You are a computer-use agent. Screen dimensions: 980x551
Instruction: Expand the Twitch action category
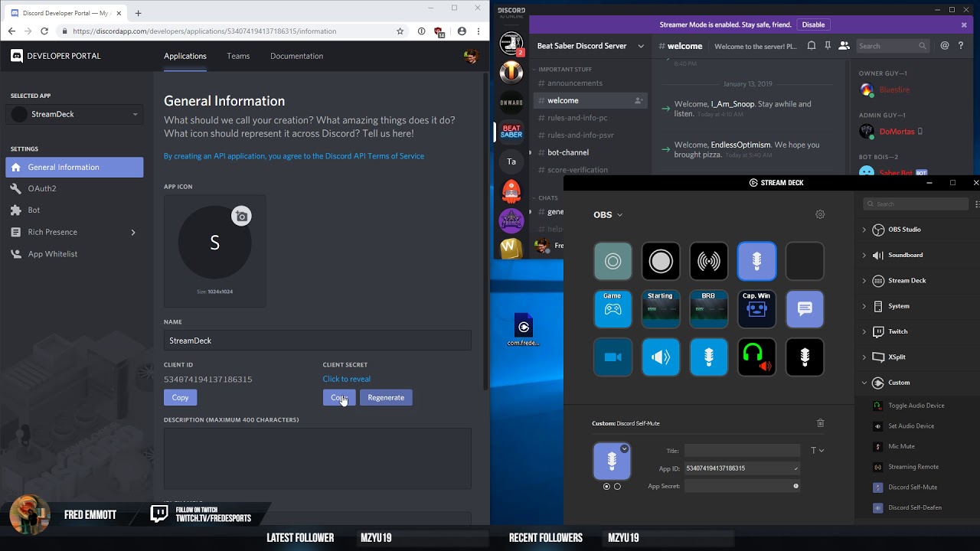point(864,331)
